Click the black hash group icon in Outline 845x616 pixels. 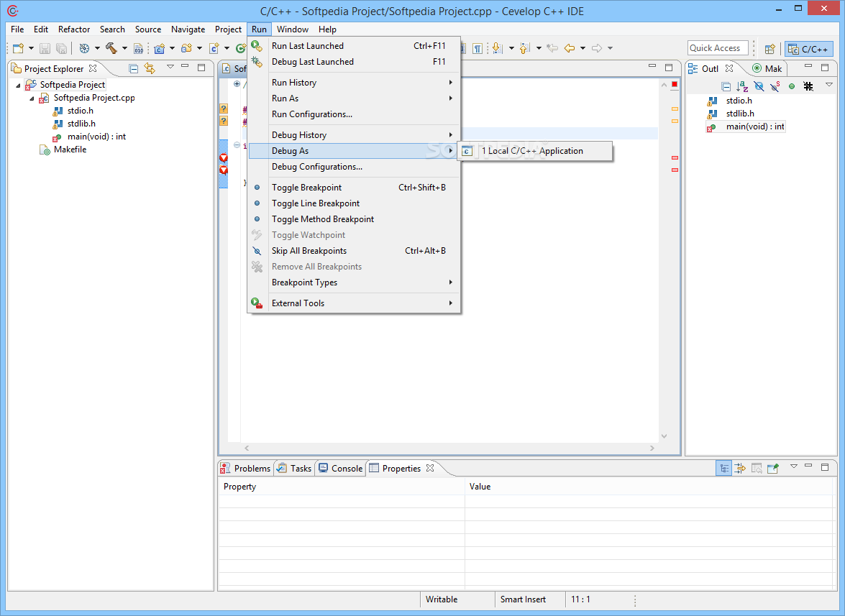click(x=808, y=86)
